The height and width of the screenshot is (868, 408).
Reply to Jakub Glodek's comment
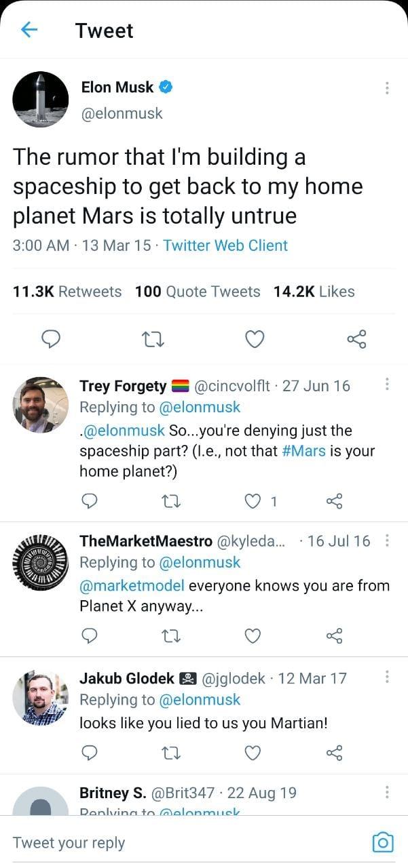click(90, 753)
